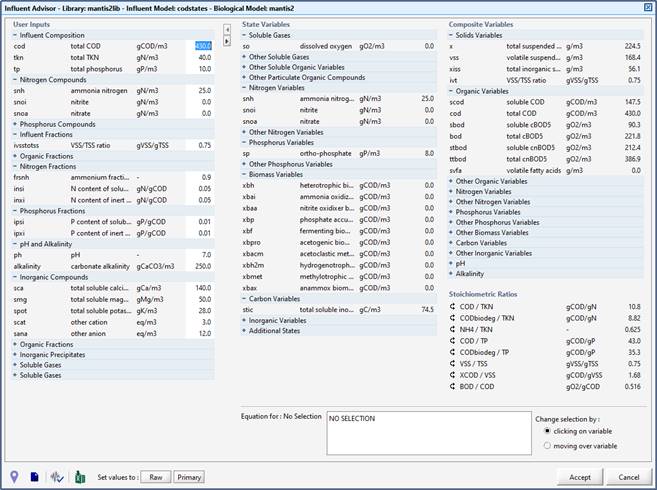Set values to Raw
This screenshot has height=490, width=657.
(x=155, y=477)
